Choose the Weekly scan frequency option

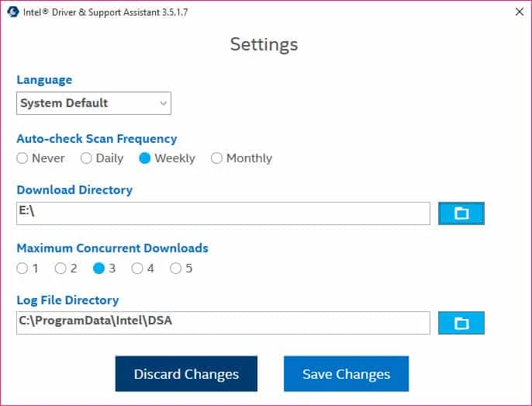pyautogui.click(x=145, y=158)
